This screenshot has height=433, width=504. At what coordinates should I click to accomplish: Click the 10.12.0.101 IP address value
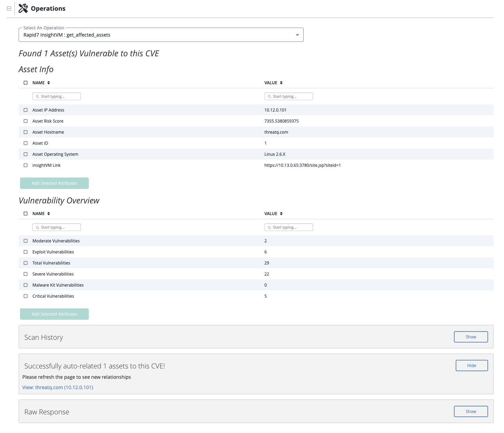tap(275, 110)
